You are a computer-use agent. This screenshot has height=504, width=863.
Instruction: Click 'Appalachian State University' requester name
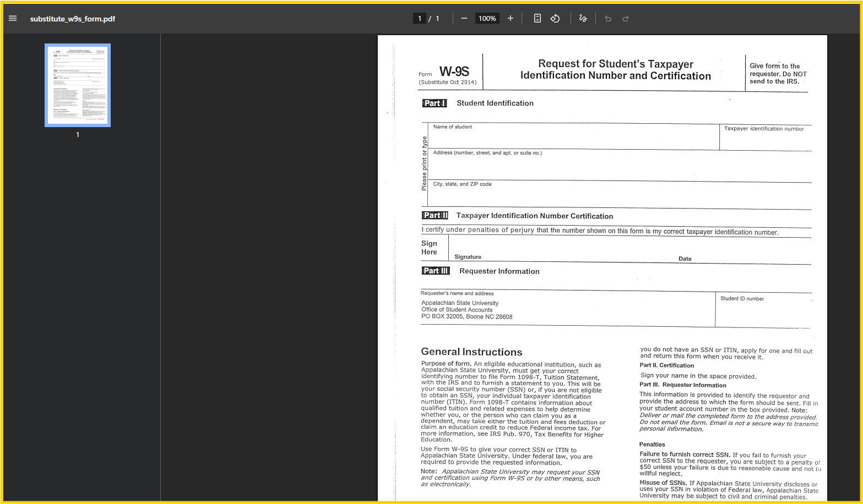pyautogui.click(x=460, y=303)
